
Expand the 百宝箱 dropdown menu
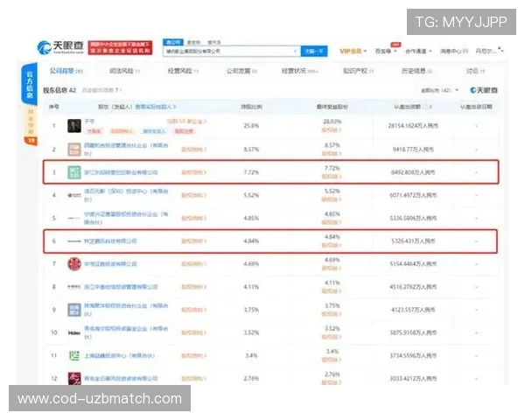[x=386, y=51]
